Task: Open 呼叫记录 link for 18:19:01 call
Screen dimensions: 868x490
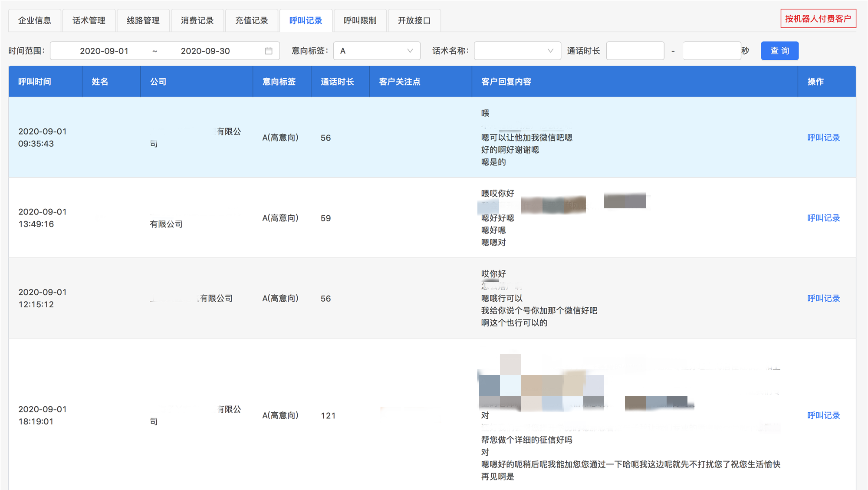Action: pyautogui.click(x=823, y=415)
